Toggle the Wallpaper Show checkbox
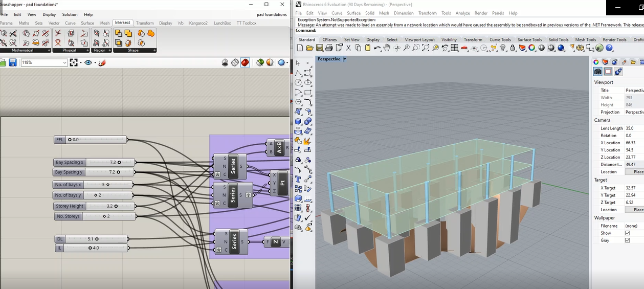This screenshot has width=644, height=289. click(627, 233)
